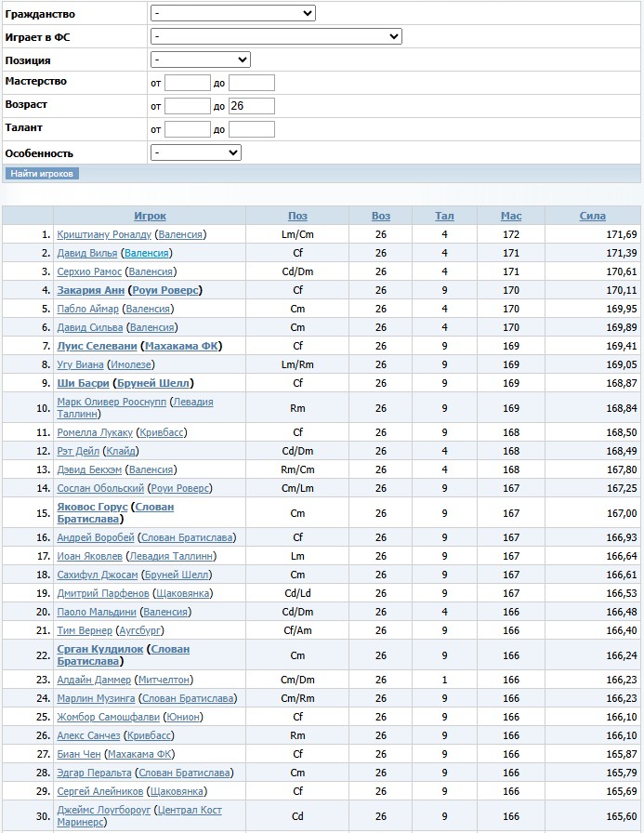644x833 pixels.
Task: Sort the table by the Сила column
Action: coord(593,216)
